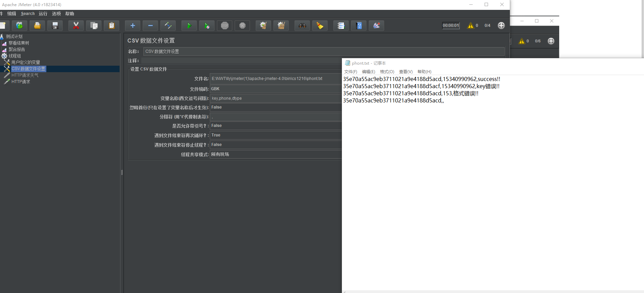
Task: Click the last toolbar plugin icon
Action: click(x=376, y=26)
